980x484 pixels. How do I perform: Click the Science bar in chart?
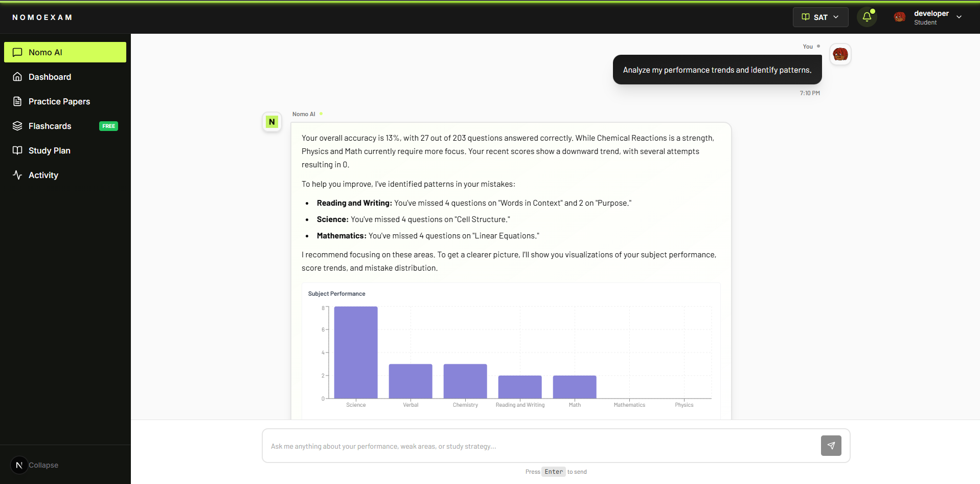pos(356,353)
